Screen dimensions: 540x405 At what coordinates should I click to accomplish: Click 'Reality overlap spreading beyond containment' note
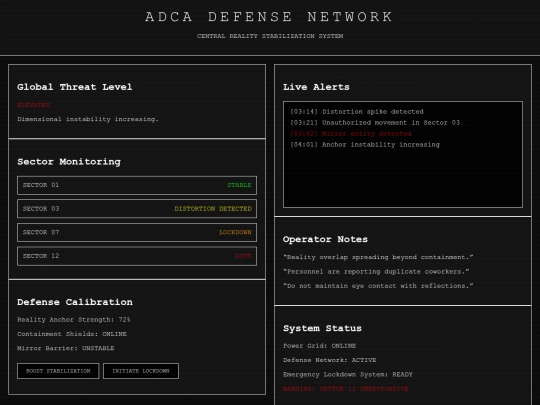coord(378,257)
